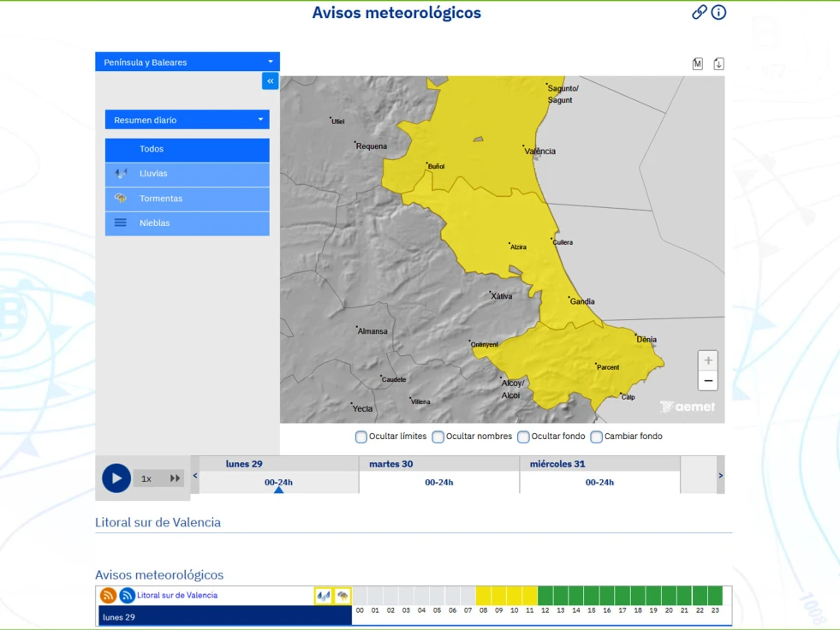This screenshot has width=840, height=630.
Task: Open the share link icon at top right
Action: 699,12
